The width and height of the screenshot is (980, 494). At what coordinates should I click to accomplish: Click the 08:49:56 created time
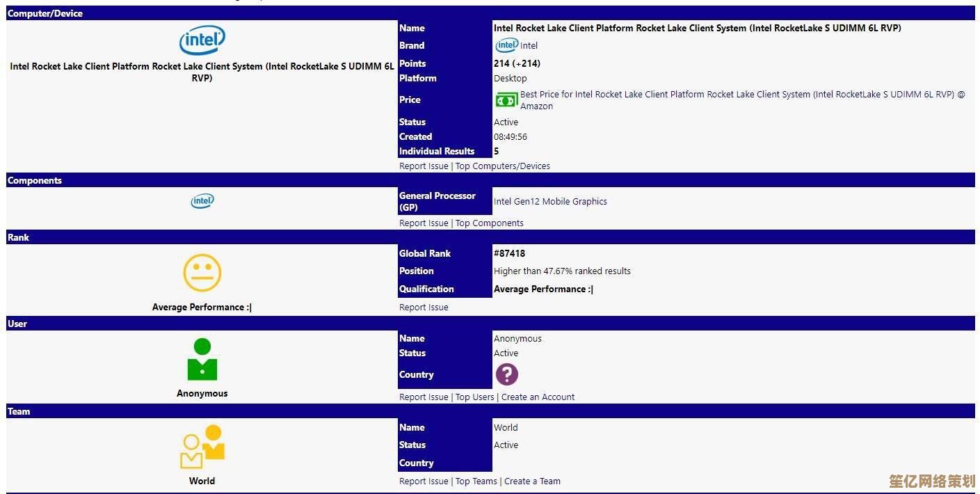(510, 137)
